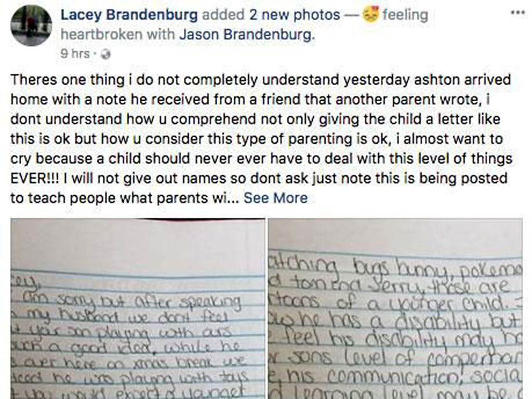532x399 pixels.
Task: Open the second handwritten note photo
Action: click(x=395, y=309)
